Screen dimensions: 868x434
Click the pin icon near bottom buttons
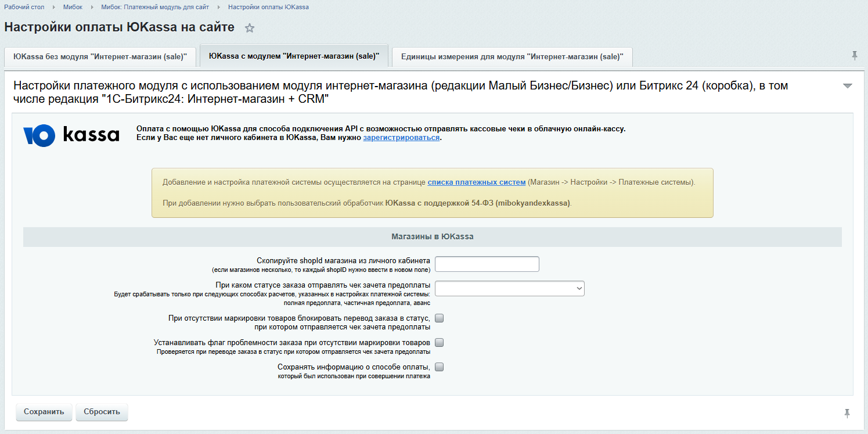(x=847, y=413)
